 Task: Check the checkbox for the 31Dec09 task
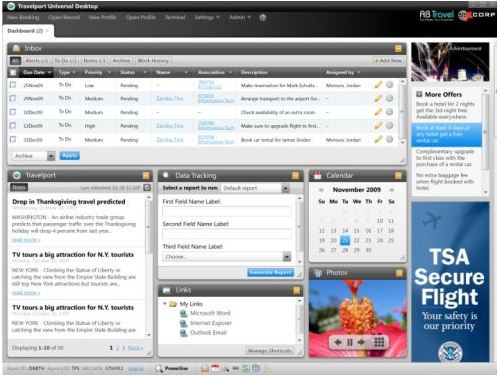tap(13, 139)
